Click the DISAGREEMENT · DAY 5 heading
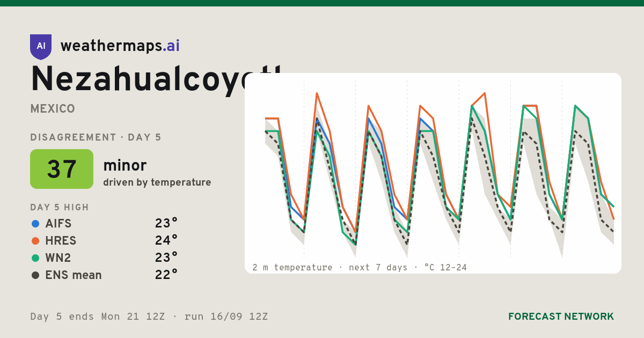 point(96,137)
